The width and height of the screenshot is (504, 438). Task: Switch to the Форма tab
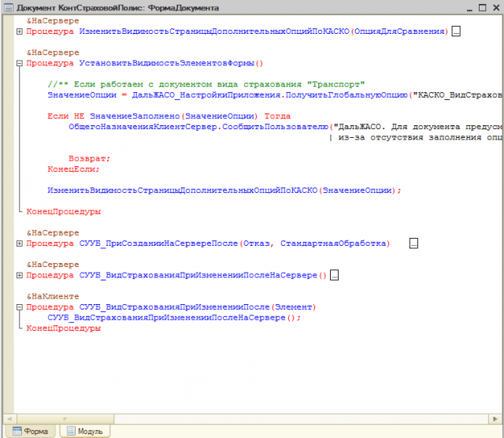[31, 431]
